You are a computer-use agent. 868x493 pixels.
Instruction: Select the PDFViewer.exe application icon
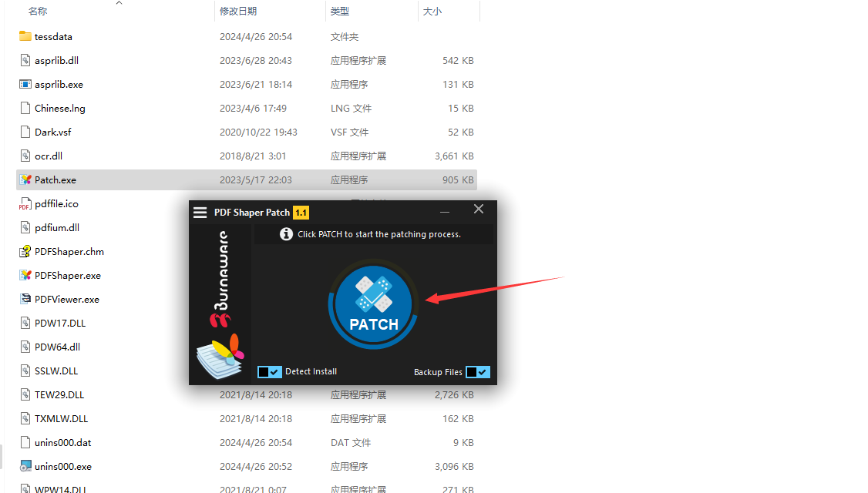click(x=25, y=299)
